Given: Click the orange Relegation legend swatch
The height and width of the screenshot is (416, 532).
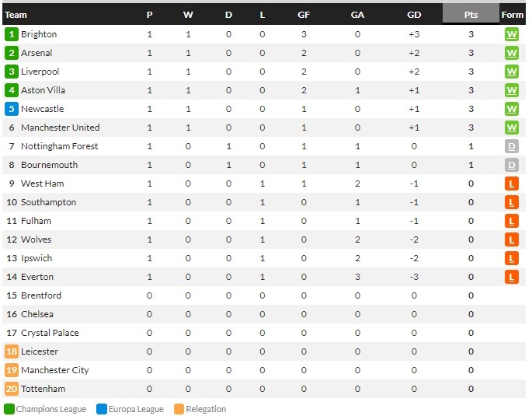Looking at the screenshot, I should [179, 409].
